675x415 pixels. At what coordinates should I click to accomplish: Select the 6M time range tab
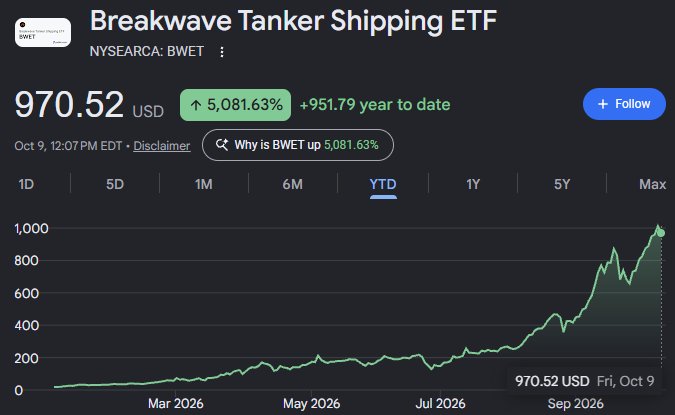[293, 184]
